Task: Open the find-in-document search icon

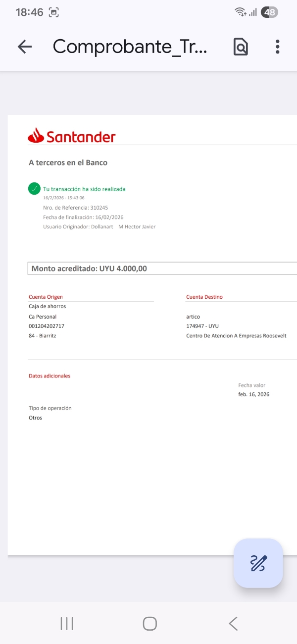Action: point(241,47)
